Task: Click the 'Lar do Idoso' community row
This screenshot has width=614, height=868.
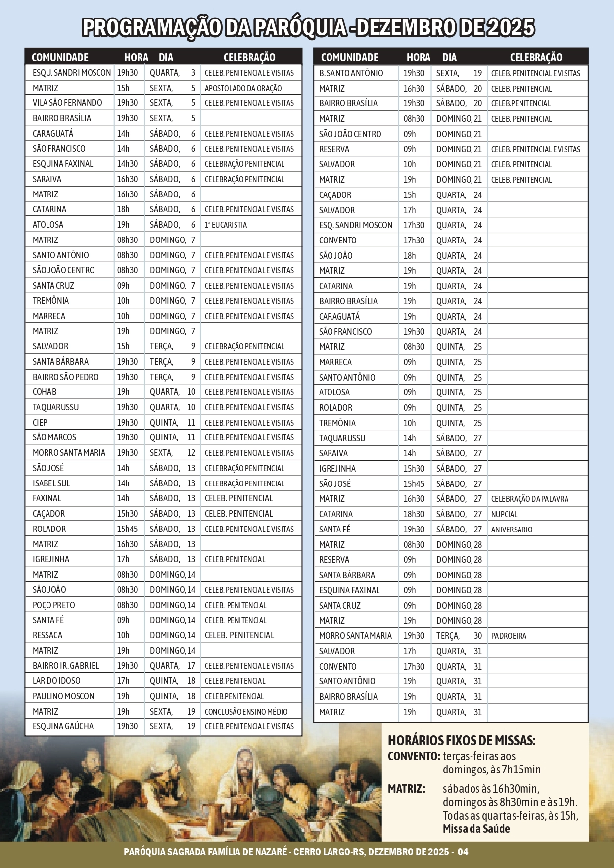Action: tap(56, 681)
